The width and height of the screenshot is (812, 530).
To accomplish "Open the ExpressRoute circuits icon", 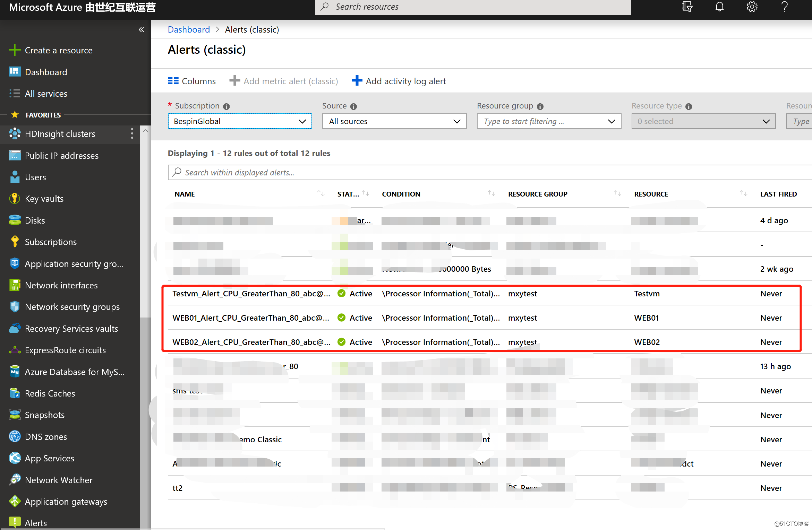I will pos(15,350).
